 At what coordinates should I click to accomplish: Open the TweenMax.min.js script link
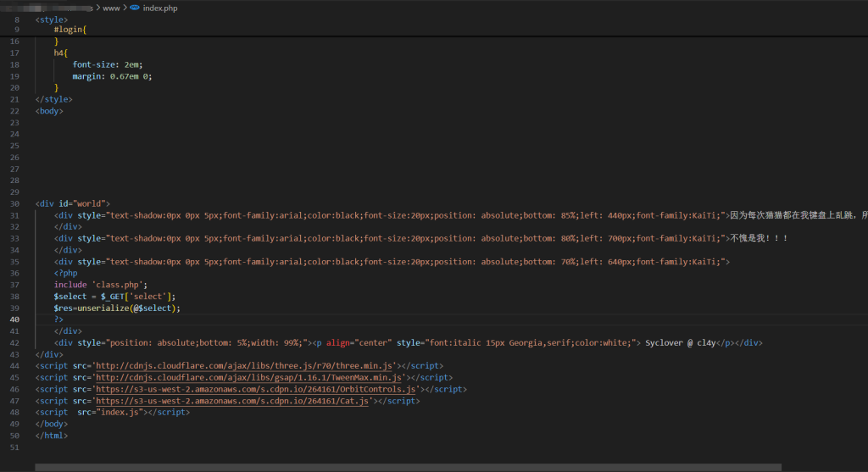pos(250,377)
